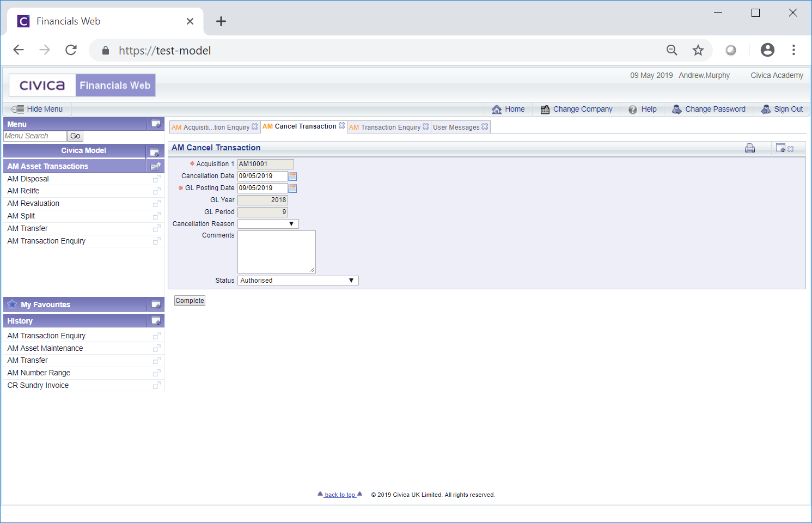Open the Cancellation Reason dropdown
The image size is (812, 523).
click(x=268, y=224)
